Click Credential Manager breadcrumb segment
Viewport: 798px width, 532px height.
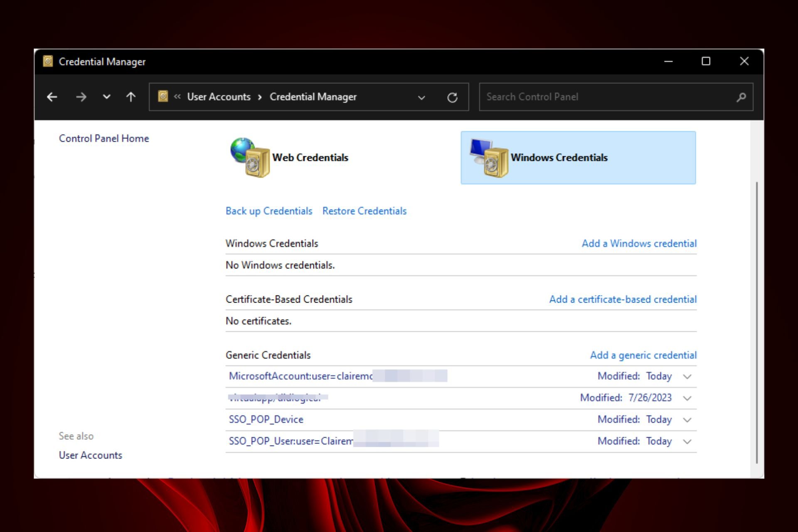click(x=313, y=97)
